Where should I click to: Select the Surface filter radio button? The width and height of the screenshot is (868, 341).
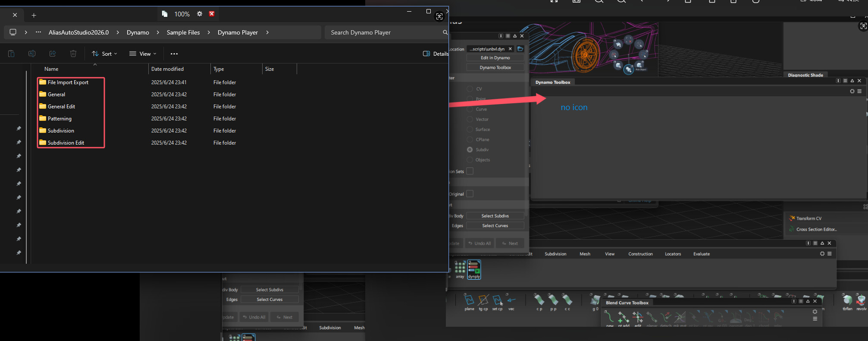(x=470, y=129)
